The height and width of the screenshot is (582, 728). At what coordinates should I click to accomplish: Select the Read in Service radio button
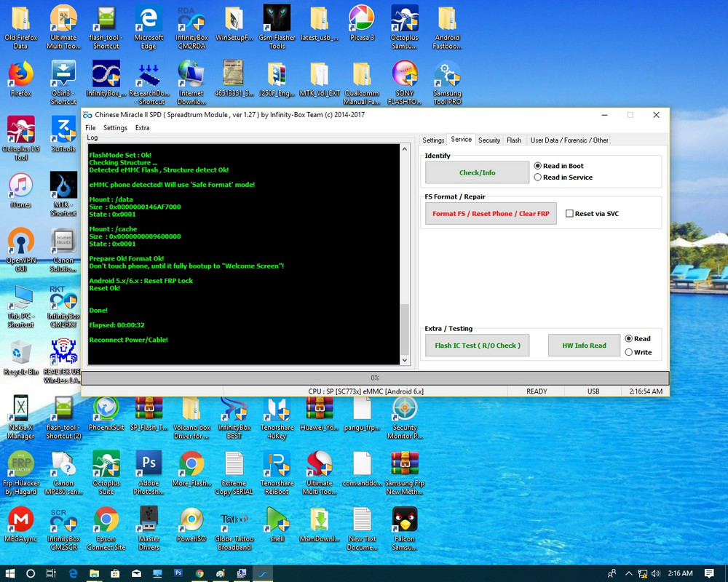pyautogui.click(x=538, y=178)
